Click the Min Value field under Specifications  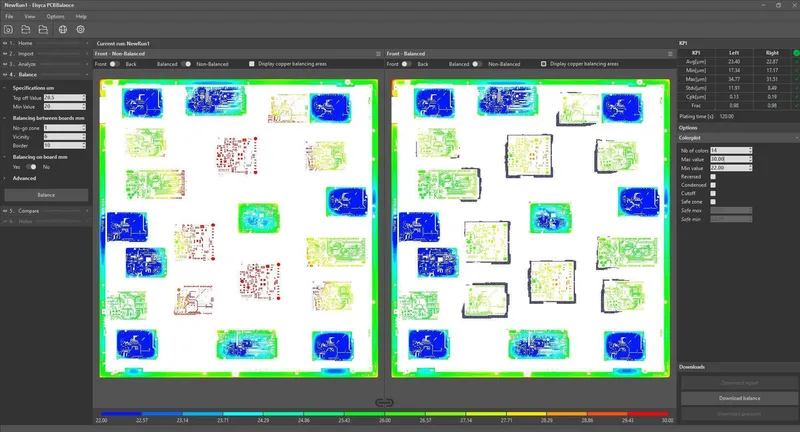[64, 106]
